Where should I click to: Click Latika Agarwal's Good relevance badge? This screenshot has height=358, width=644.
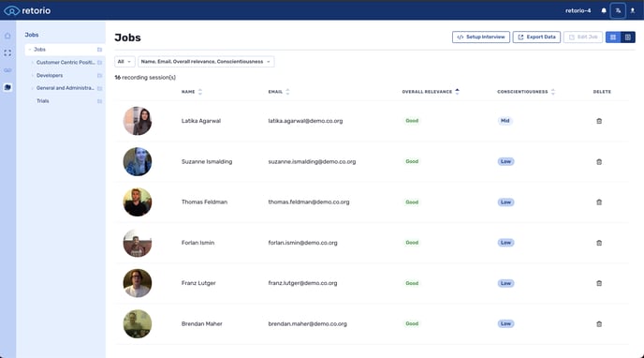[412, 121]
